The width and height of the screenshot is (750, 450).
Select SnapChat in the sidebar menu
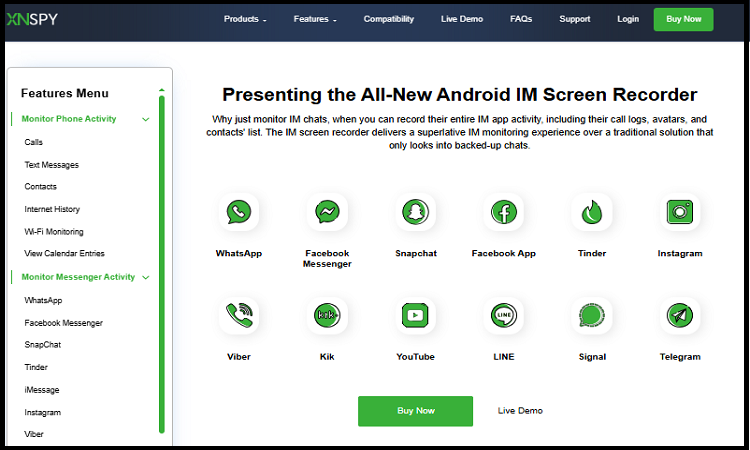click(43, 344)
